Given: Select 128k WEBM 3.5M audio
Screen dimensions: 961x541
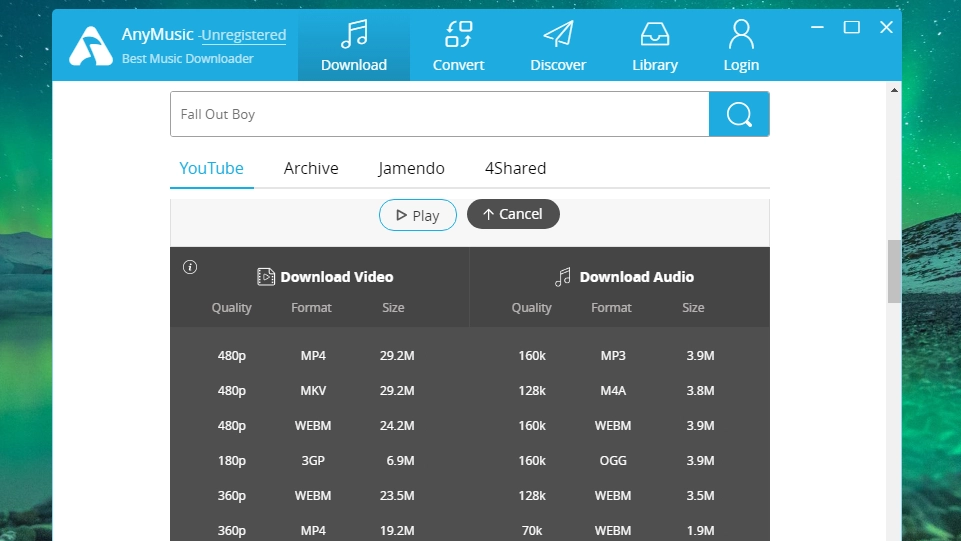Looking at the screenshot, I should click(617, 495).
